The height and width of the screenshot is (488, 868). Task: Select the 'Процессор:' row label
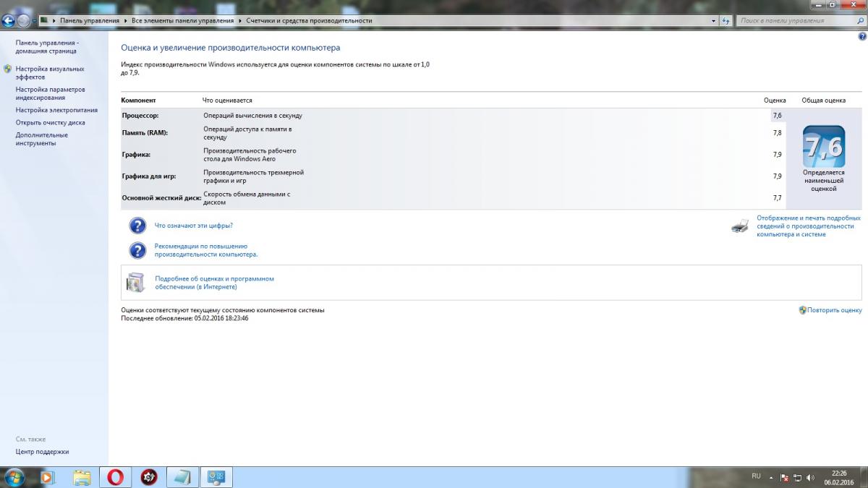(x=140, y=116)
